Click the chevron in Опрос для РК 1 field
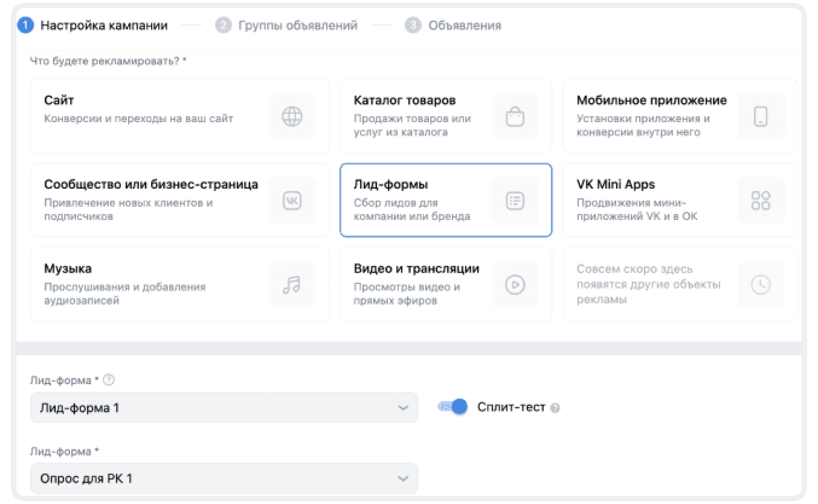 pyautogui.click(x=403, y=479)
